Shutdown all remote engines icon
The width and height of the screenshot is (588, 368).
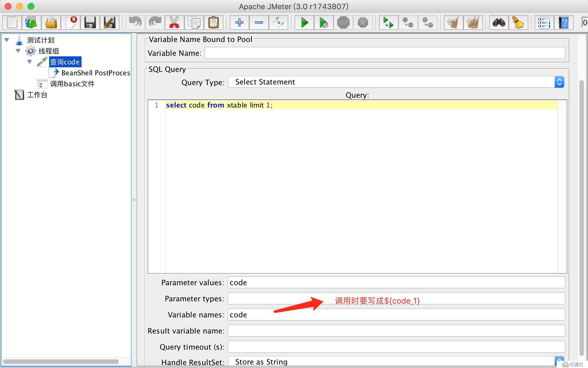(428, 22)
